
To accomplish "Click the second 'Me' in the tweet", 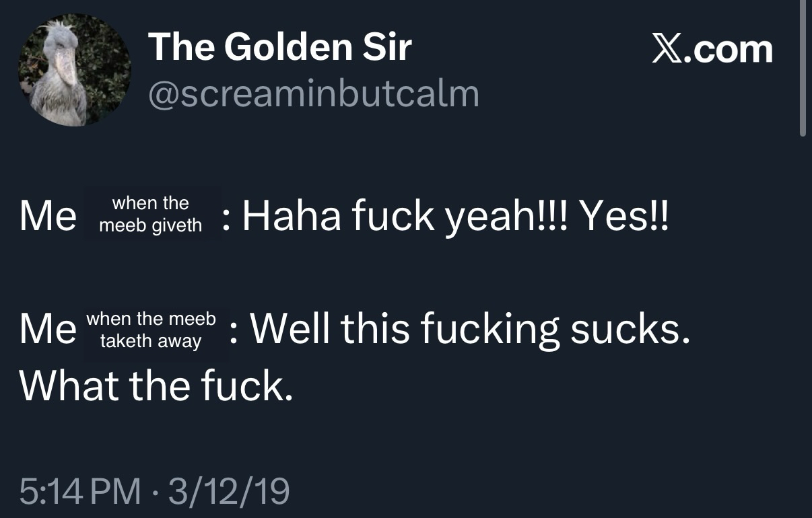I will pyautogui.click(x=48, y=331).
